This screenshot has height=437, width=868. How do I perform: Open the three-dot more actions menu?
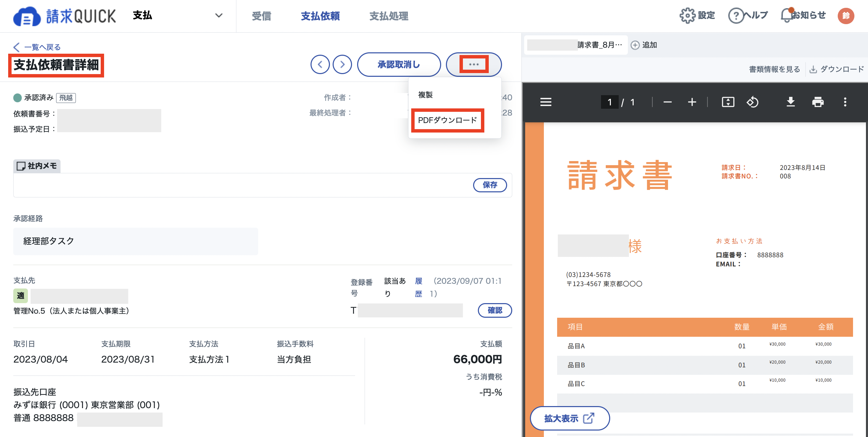click(x=474, y=64)
